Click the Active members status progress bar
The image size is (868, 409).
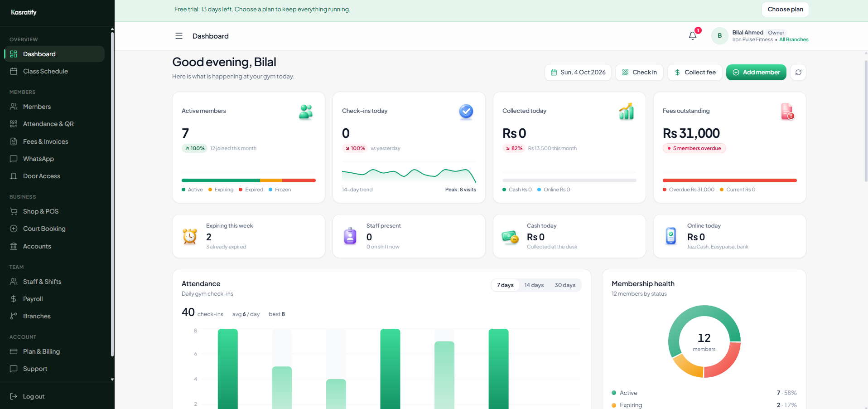(x=249, y=180)
